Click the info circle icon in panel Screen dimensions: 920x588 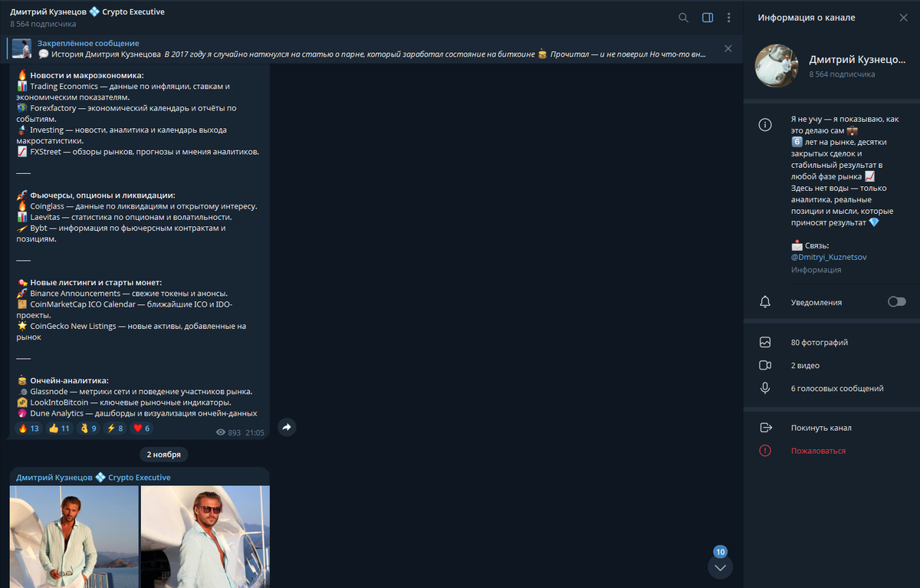(764, 126)
